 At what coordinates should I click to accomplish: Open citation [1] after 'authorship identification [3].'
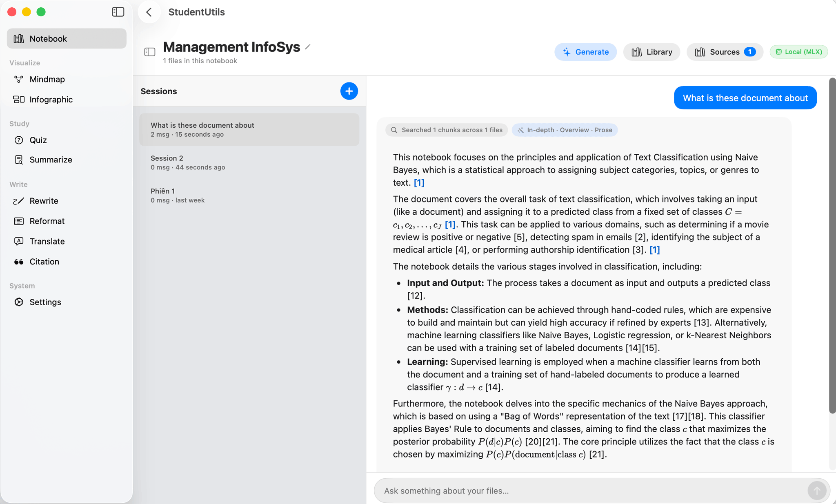click(x=655, y=250)
